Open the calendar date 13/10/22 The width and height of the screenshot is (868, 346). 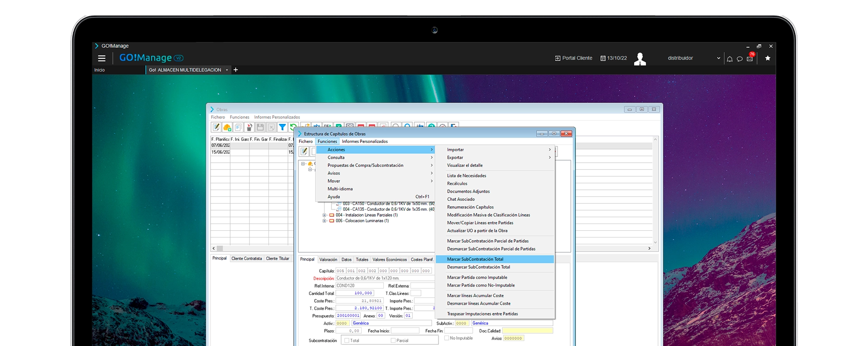pyautogui.click(x=613, y=58)
